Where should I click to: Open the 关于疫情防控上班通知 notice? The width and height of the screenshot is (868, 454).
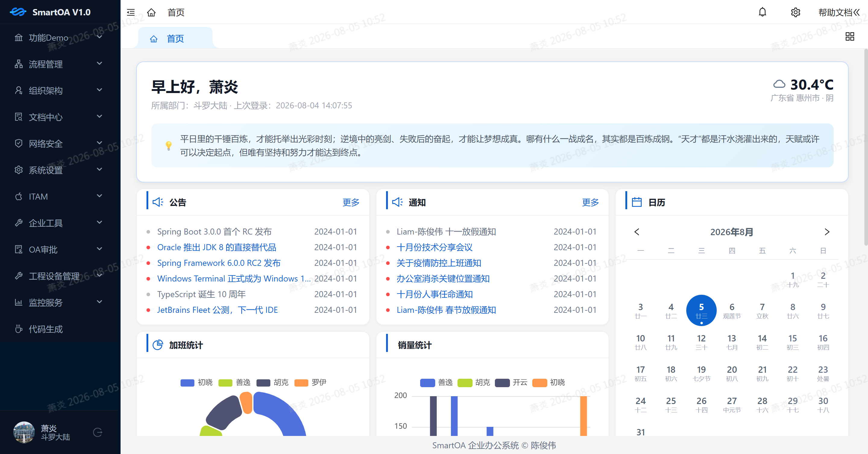439,263
